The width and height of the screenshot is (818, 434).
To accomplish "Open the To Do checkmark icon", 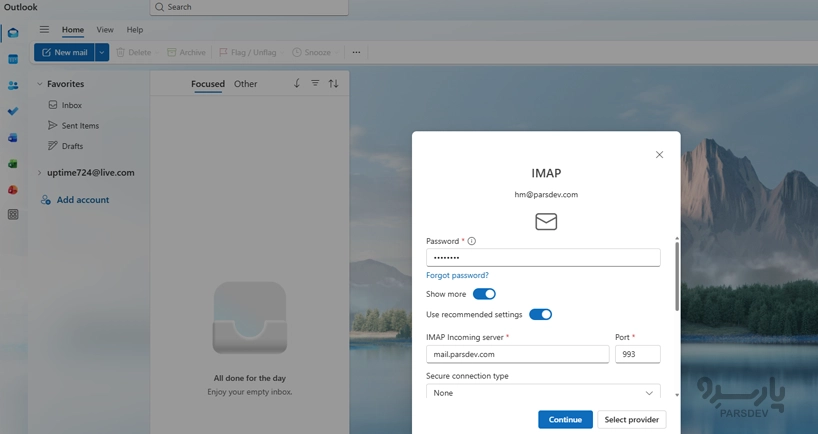I will 13,112.
